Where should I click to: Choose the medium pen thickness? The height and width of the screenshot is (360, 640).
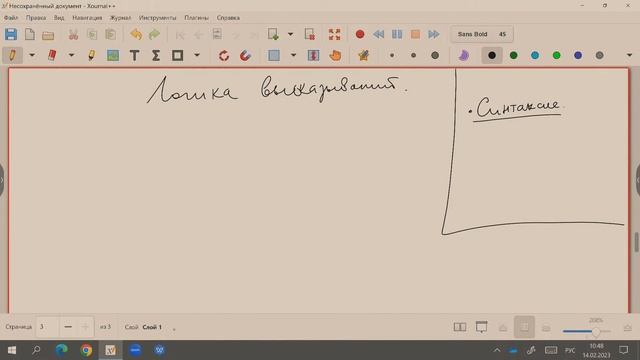413,55
